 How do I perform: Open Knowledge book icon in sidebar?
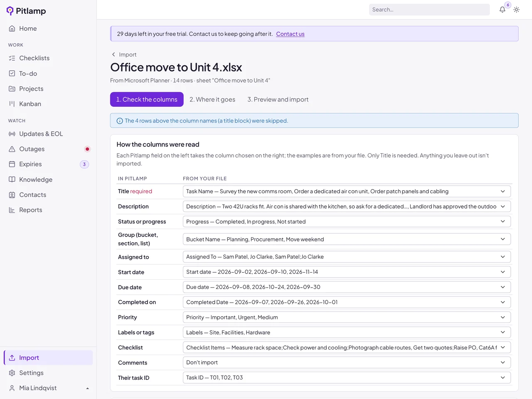tap(12, 180)
